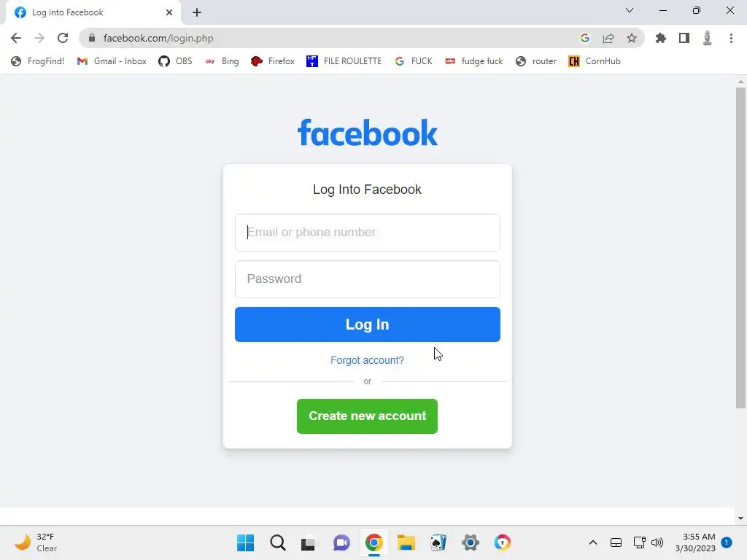Follow the Forgot account? link
This screenshot has width=747, height=560.
pyautogui.click(x=368, y=360)
